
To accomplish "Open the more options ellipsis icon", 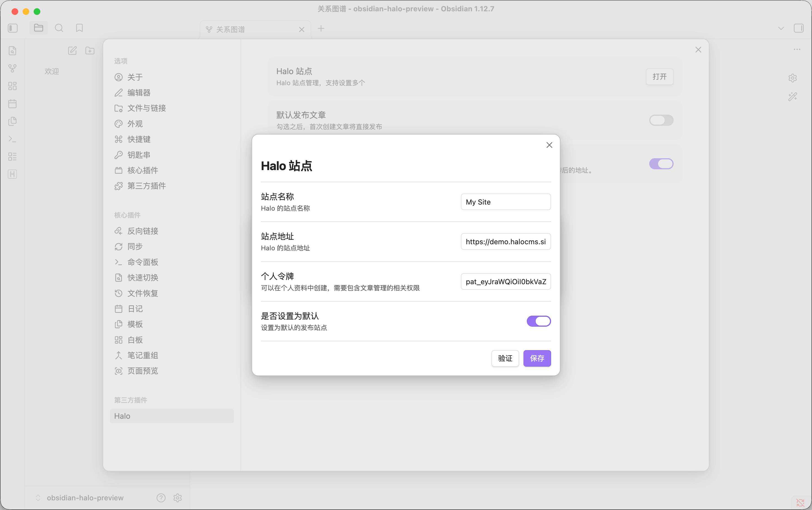I will pyautogui.click(x=797, y=50).
